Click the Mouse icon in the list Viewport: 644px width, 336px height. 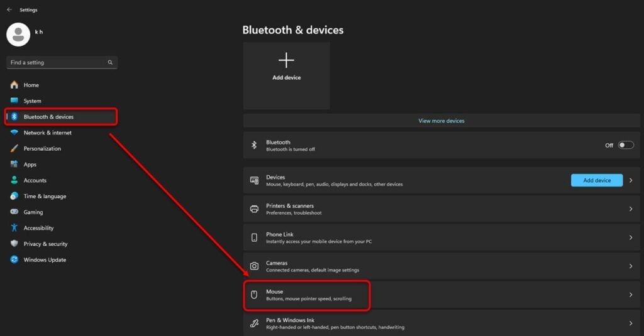click(254, 295)
